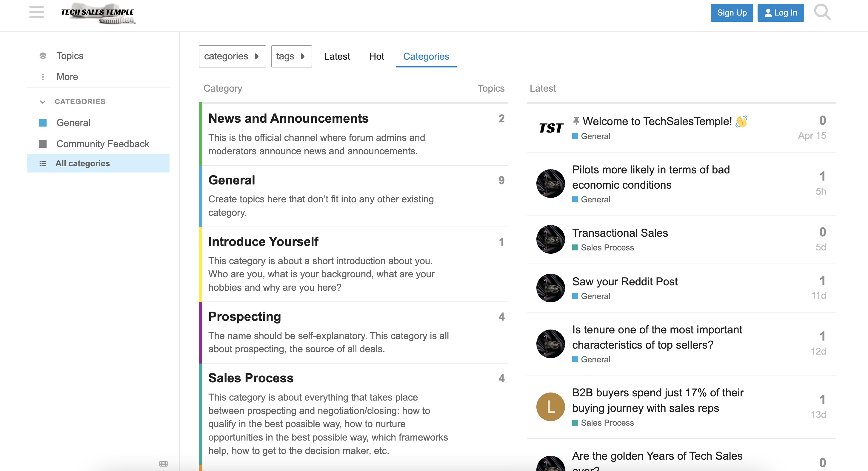Click General badge under Reddit Post topic

click(x=591, y=296)
